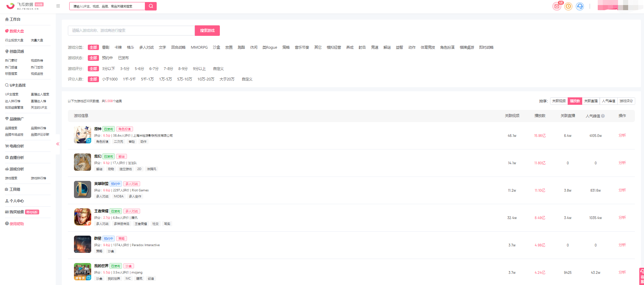Viewport: 644px width, 285px height.
Task: Open the 王者荣耀 game icon
Action: (x=82, y=217)
